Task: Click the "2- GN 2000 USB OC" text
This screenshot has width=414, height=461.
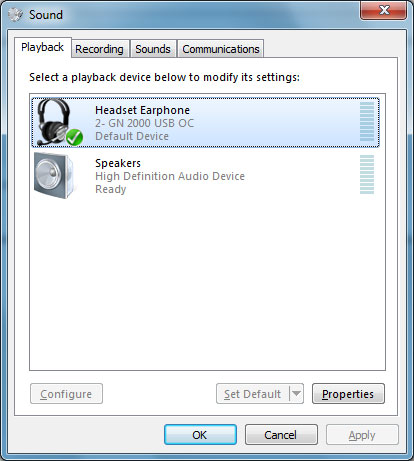Action: click(144, 123)
